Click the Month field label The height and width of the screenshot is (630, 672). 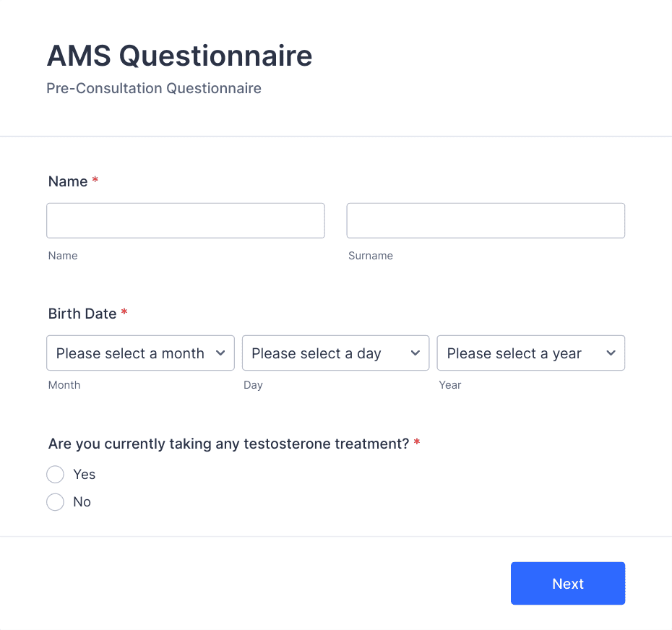tap(64, 384)
